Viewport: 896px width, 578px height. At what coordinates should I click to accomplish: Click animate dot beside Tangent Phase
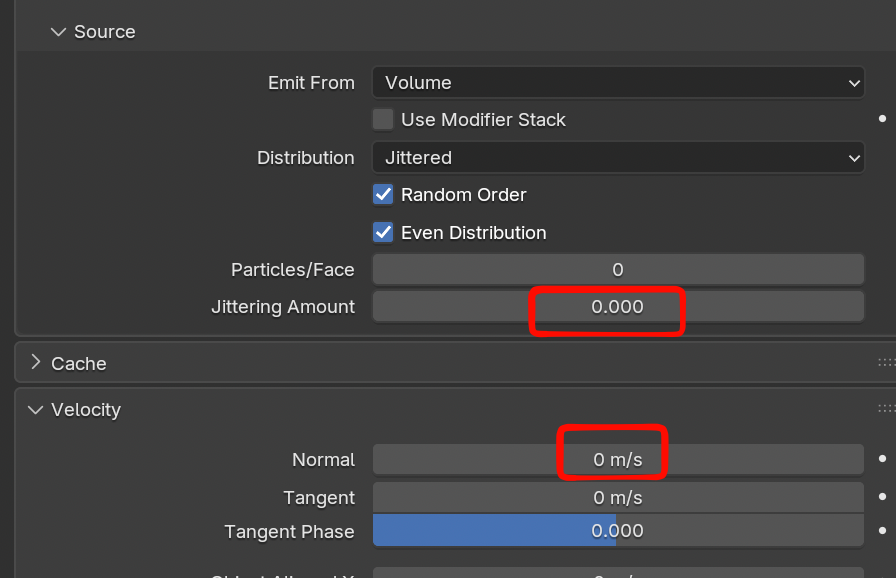tap(882, 531)
